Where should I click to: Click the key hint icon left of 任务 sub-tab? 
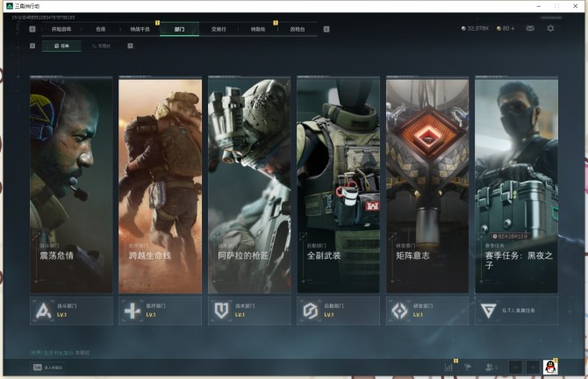click(x=32, y=46)
